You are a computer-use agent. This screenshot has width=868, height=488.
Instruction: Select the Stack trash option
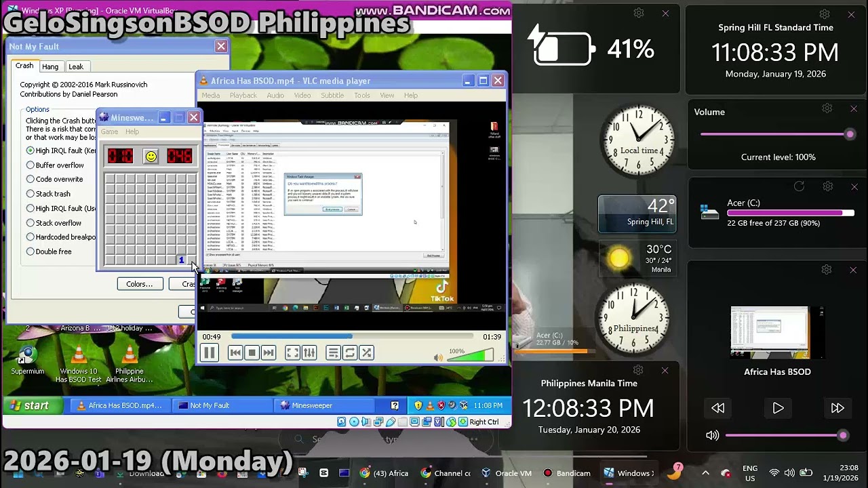[48, 194]
